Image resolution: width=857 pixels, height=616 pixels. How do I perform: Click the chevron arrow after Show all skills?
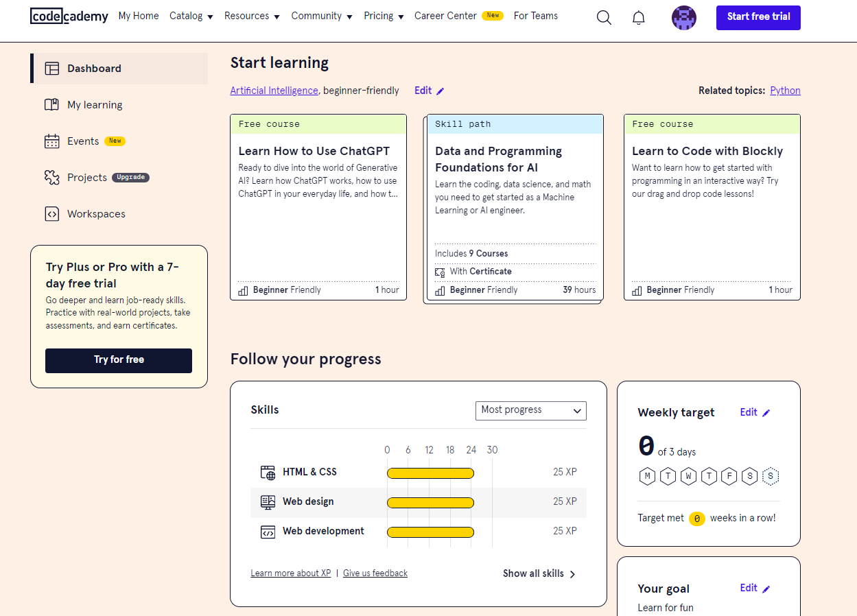click(x=572, y=574)
